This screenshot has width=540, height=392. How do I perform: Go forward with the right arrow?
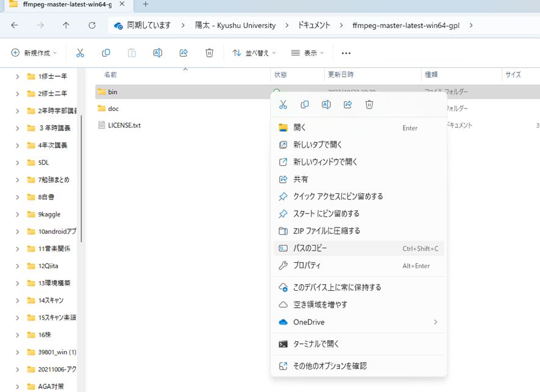40,25
